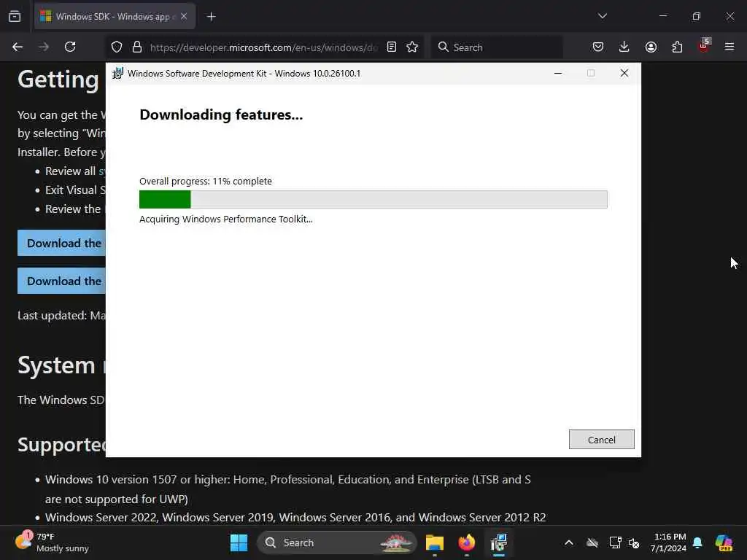Open the extensions puzzle icon

tap(677, 47)
